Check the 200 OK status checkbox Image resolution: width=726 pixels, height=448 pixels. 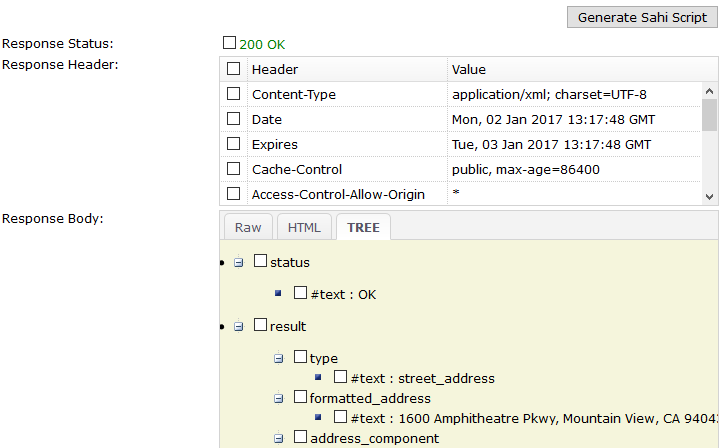230,43
